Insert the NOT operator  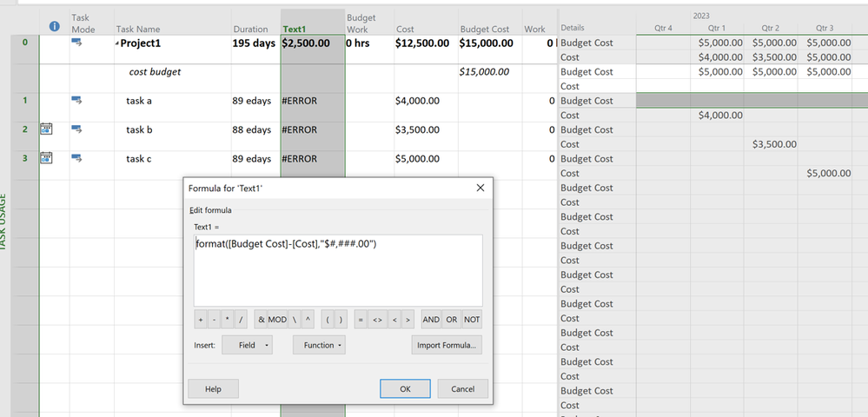tap(472, 320)
